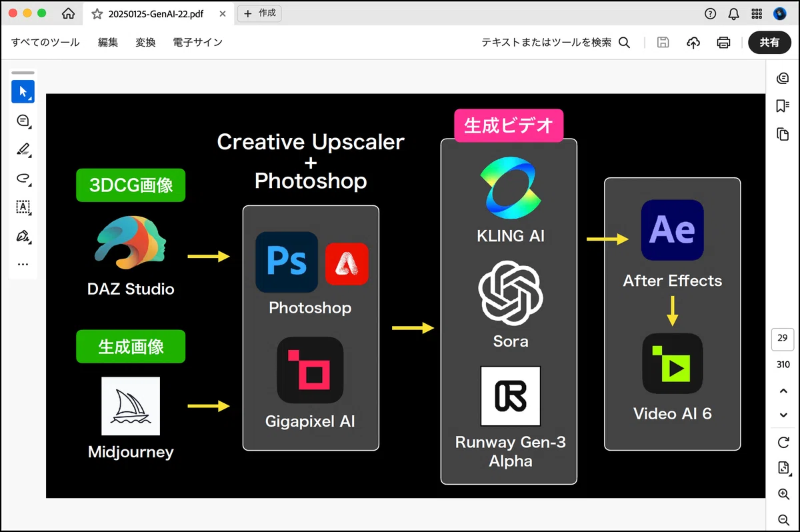Open the 電子サイン menu
This screenshot has height=532, width=800.
(x=197, y=43)
